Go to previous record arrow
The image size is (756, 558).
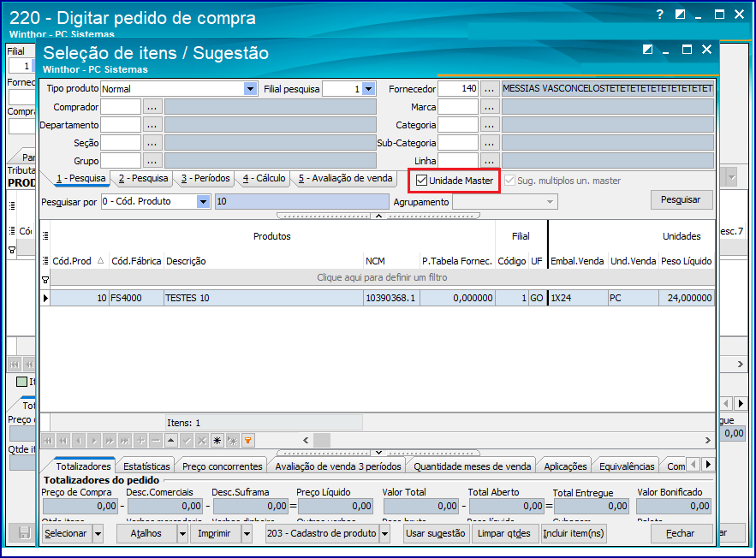tap(79, 441)
